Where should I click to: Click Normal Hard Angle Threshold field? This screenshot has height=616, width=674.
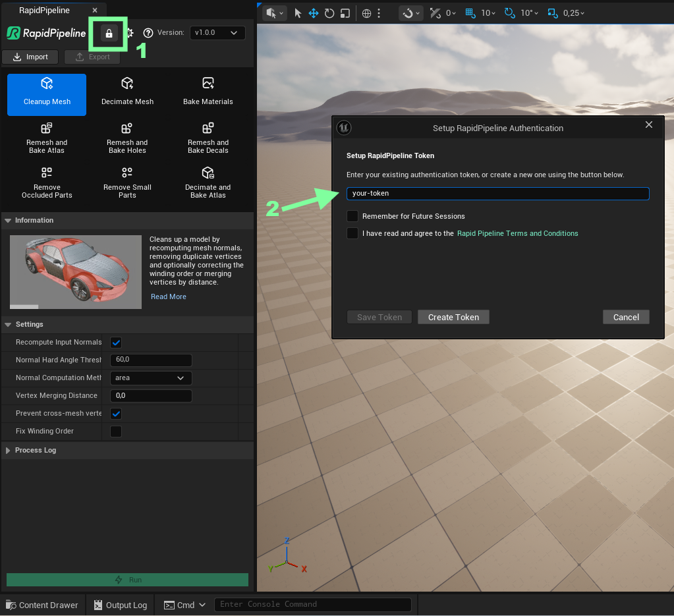(151, 360)
